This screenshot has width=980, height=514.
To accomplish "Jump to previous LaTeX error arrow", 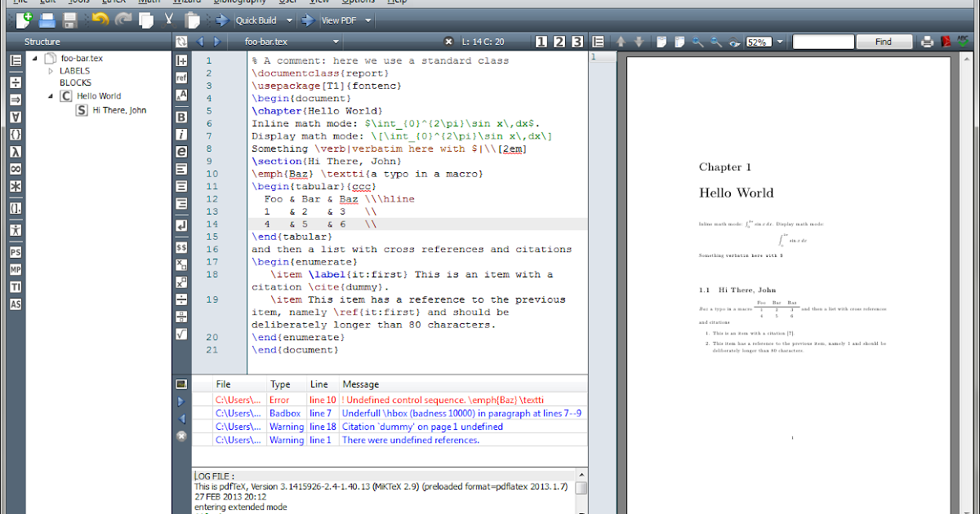I will (x=181, y=419).
